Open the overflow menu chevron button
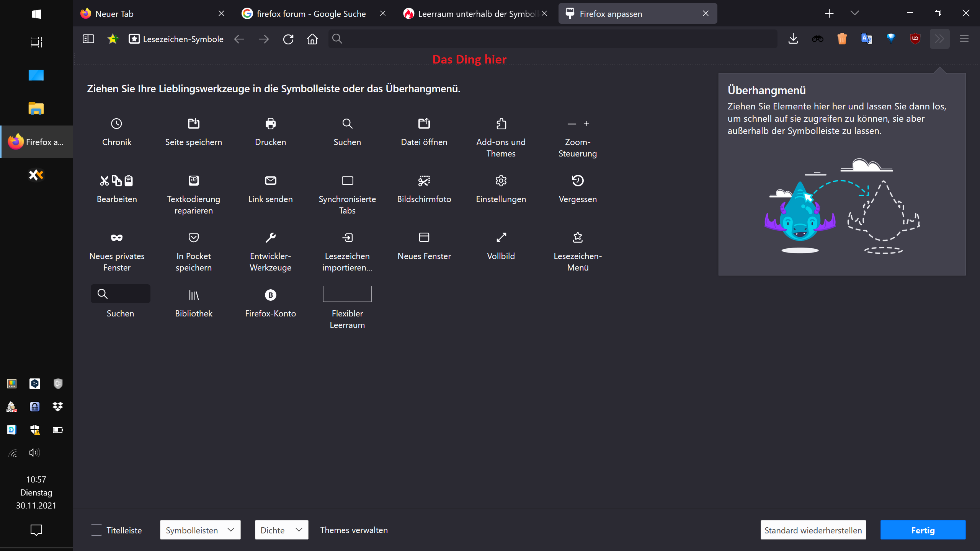This screenshot has width=980, height=551. pos(939,39)
